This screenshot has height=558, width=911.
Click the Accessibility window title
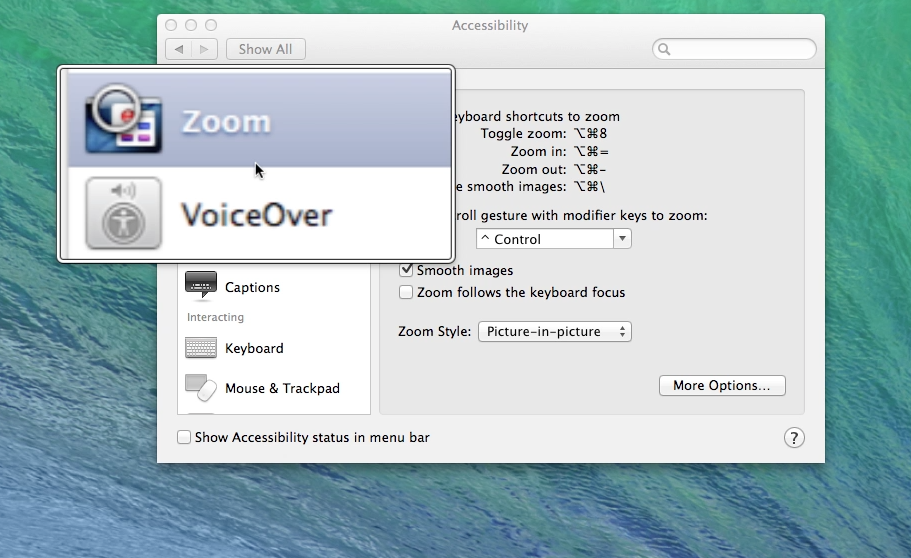pos(490,26)
